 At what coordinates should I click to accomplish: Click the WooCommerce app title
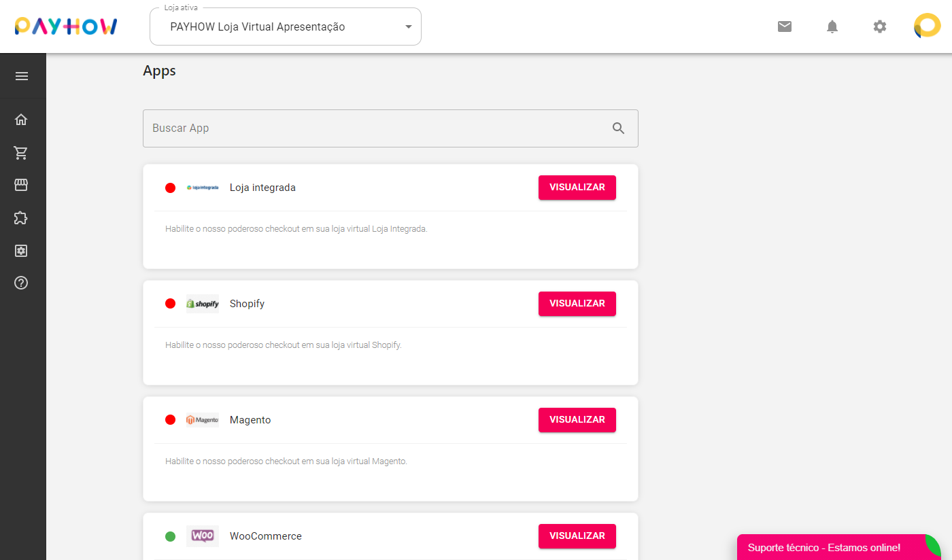pos(266,536)
